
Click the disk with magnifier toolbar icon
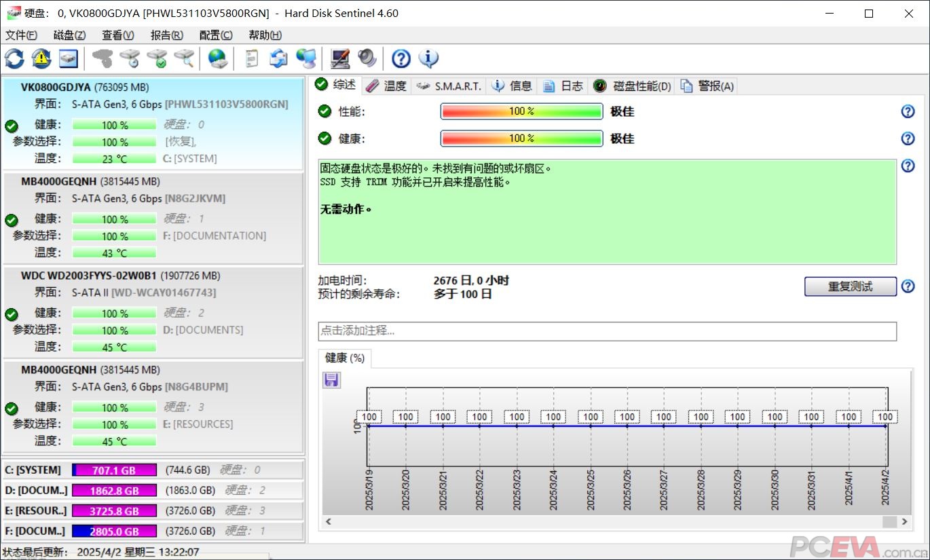(x=184, y=59)
